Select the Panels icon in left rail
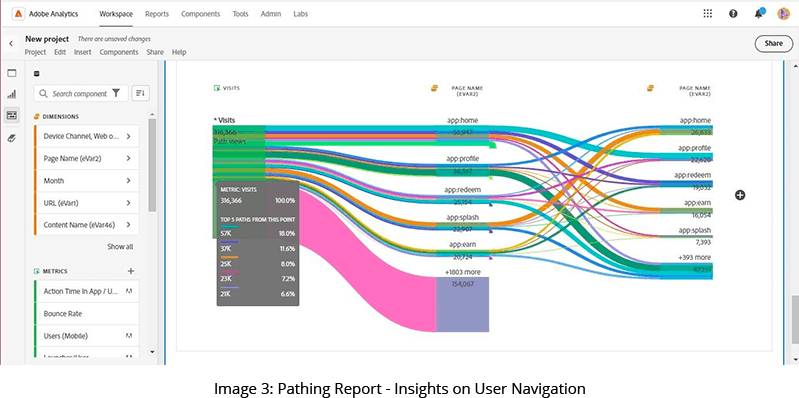Screen dimensions: 799x398 pyautogui.click(x=12, y=73)
